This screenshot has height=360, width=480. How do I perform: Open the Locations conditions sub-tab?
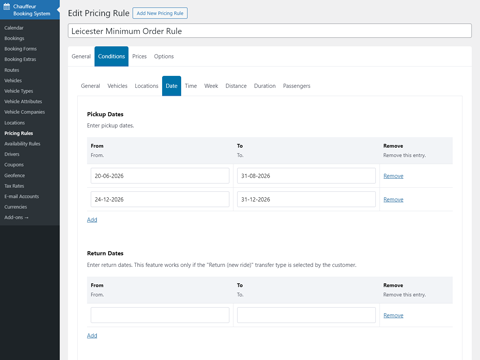pos(146,86)
